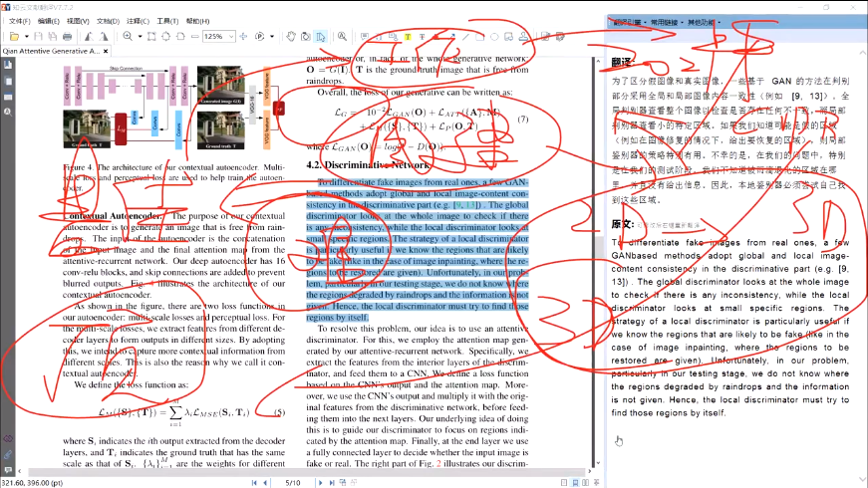Fit the whole page in view
Screen dimensions: 868x488
click(166, 37)
